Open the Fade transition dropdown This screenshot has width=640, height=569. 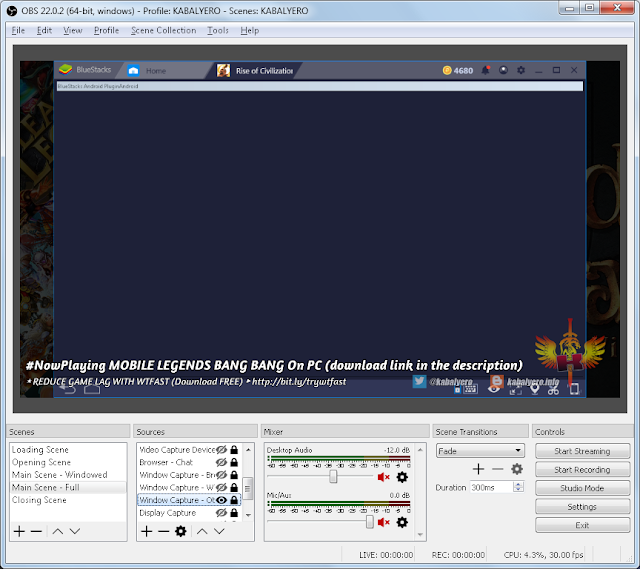[x=480, y=451]
